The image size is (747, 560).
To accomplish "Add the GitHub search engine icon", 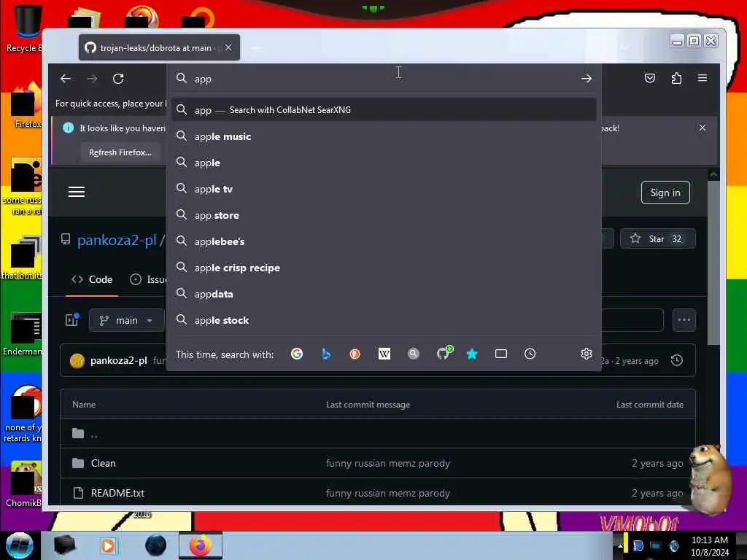I will click(x=444, y=353).
